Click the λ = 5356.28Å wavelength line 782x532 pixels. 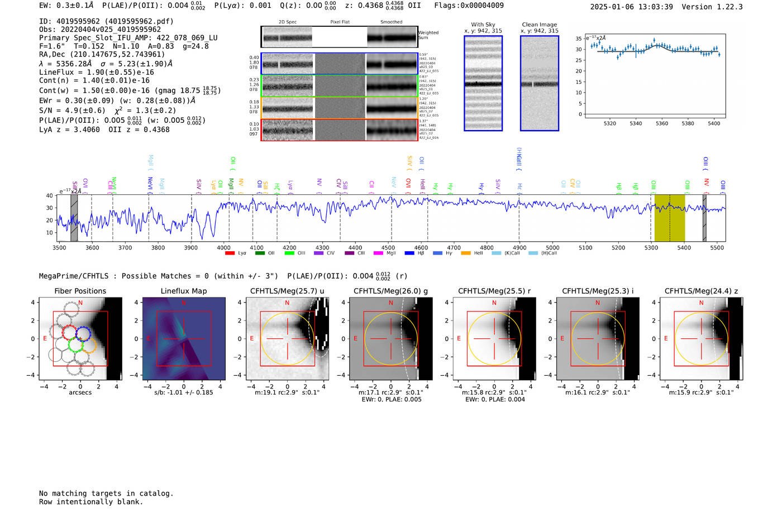coord(106,64)
